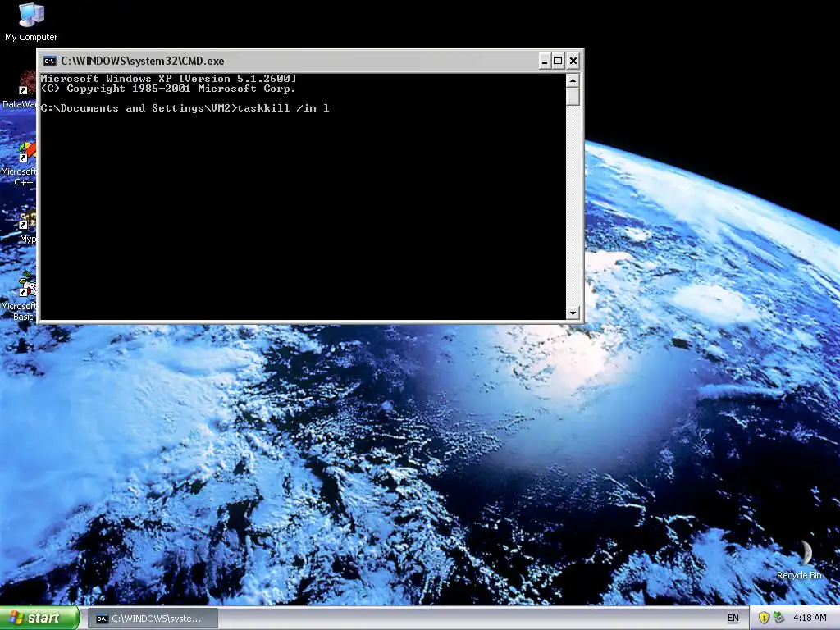Select the Myp desktop shortcut icon

click(27, 228)
